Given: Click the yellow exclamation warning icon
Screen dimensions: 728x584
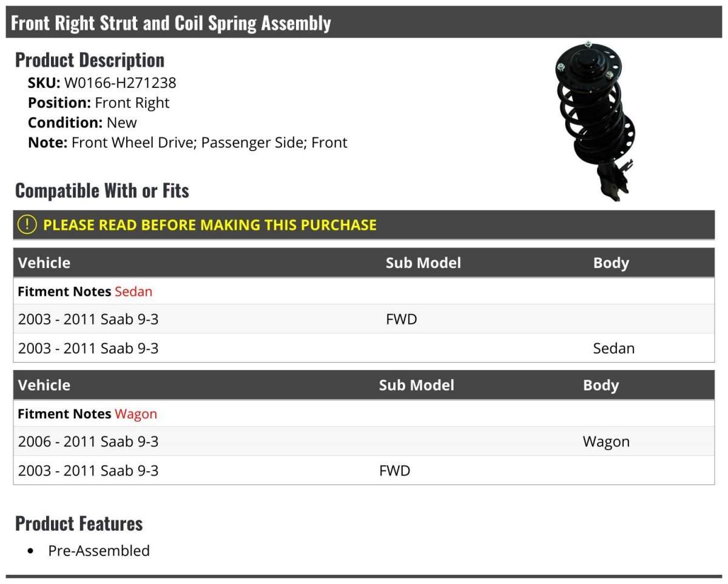Looking at the screenshot, I should click(x=27, y=225).
